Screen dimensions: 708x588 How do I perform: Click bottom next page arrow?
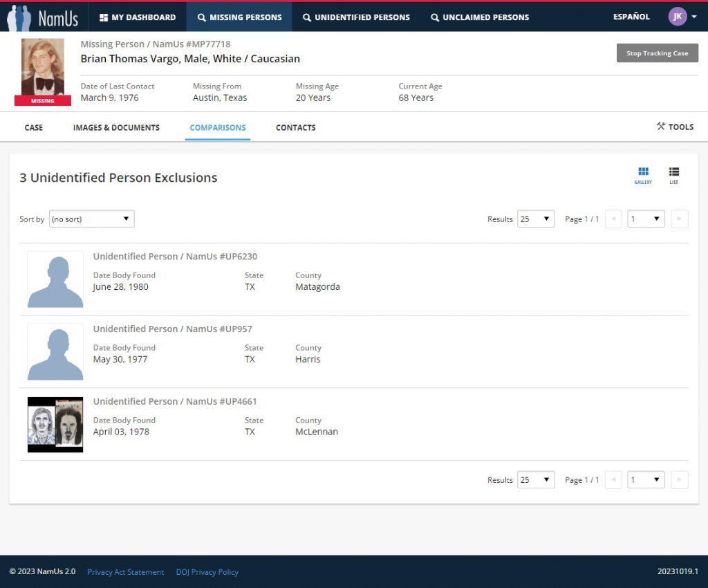(x=679, y=480)
